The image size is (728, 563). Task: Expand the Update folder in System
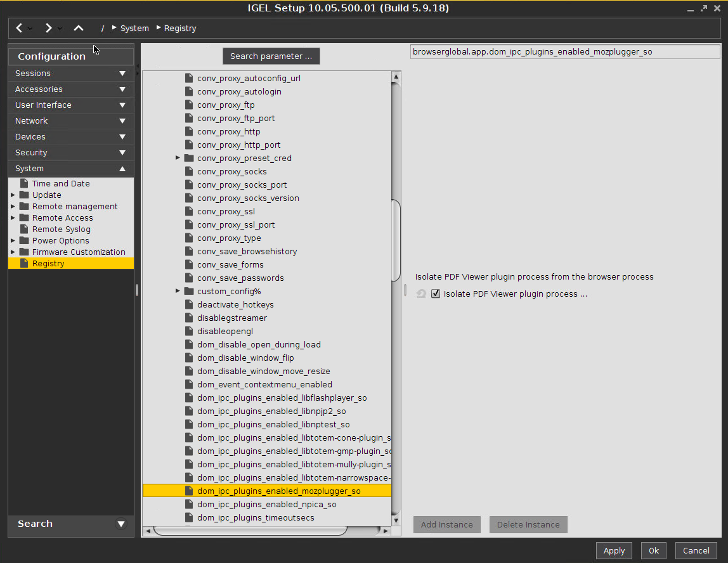(13, 195)
